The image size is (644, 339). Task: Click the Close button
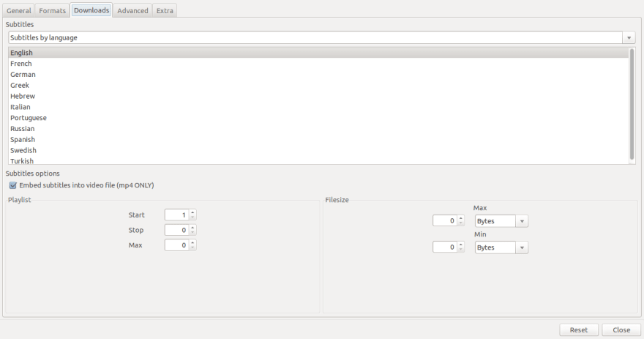621,330
